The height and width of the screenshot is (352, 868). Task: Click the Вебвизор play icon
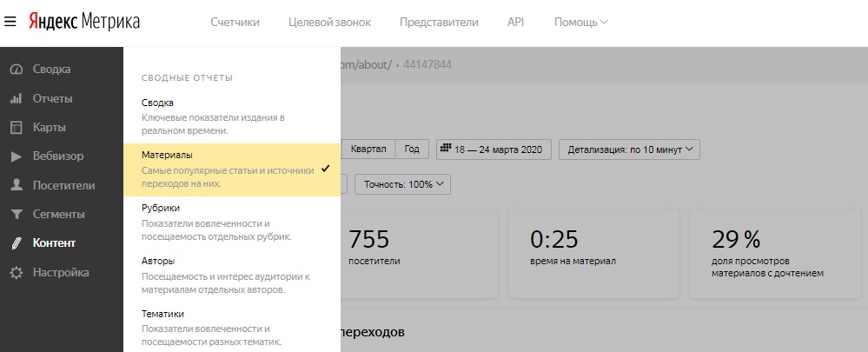click(x=17, y=156)
